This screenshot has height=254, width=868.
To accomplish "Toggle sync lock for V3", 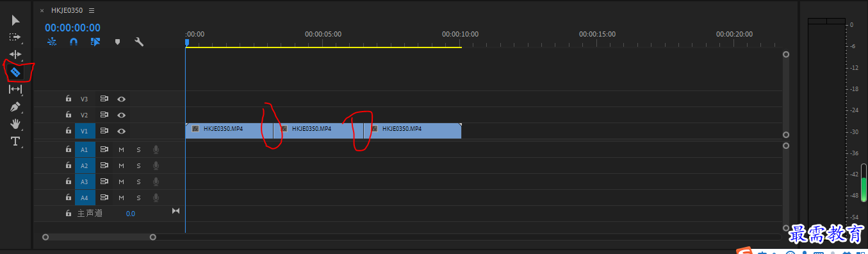I will 104,99.
